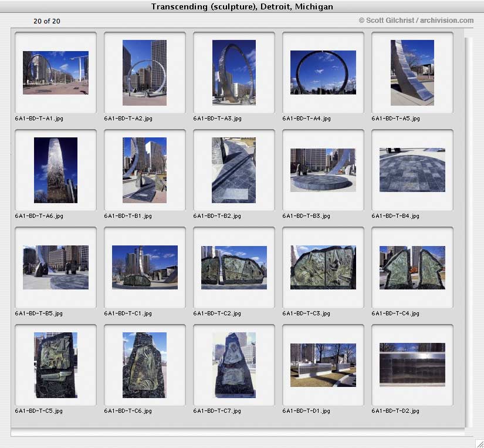The image size is (484, 448).
Task: Click the filename label 6A1-BD-T-D2.jpg
Action: (x=395, y=411)
